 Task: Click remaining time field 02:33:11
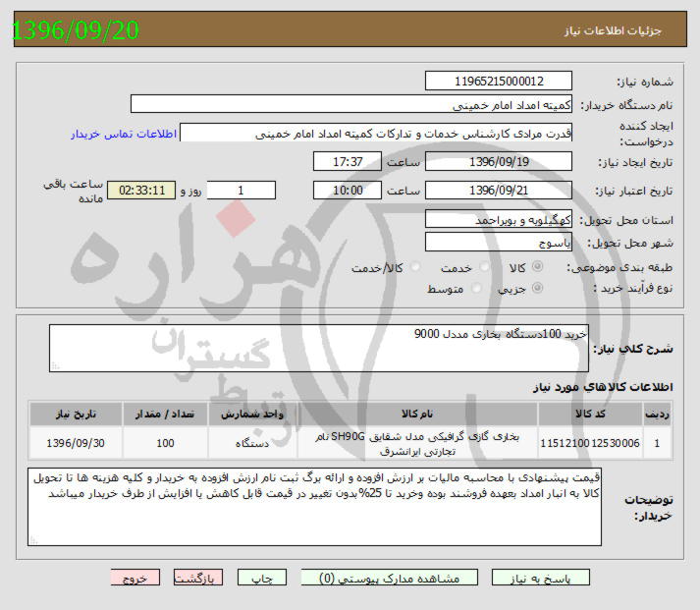click(x=141, y=191)
